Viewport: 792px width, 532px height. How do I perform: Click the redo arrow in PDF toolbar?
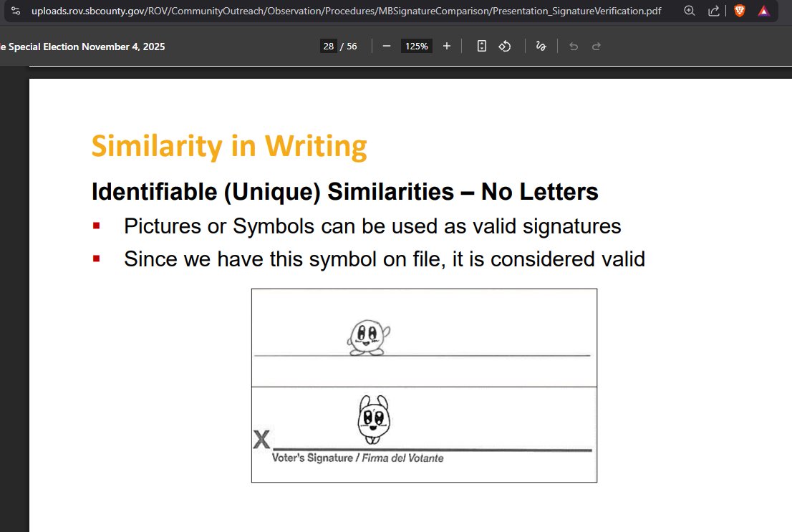[597, 47]
